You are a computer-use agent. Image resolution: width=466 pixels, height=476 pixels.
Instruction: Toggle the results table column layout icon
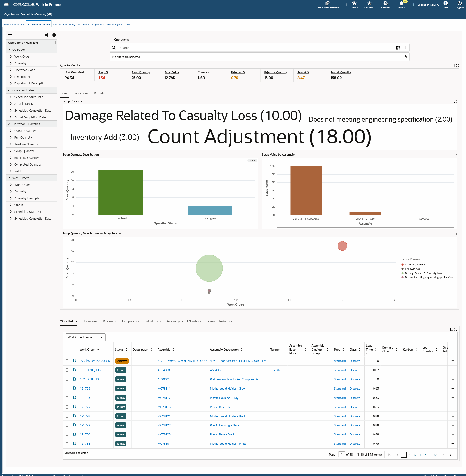(x=452, y=329)
